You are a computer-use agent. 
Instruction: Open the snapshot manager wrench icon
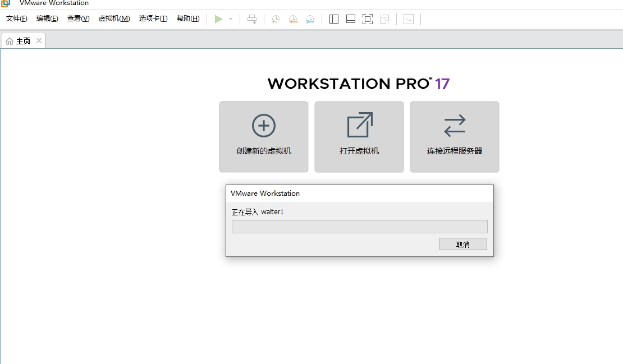tap(310, 19)
